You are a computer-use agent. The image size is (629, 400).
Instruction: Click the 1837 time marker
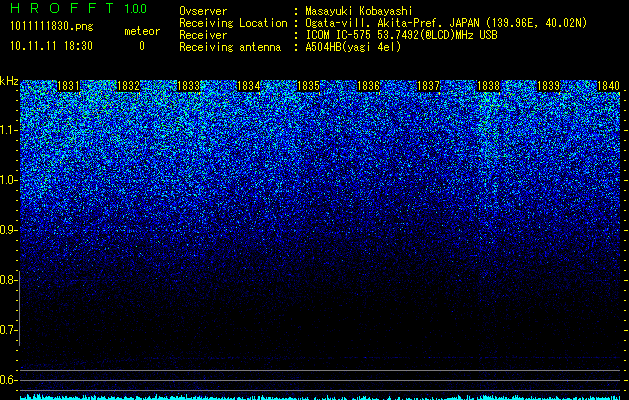point(428,86)
